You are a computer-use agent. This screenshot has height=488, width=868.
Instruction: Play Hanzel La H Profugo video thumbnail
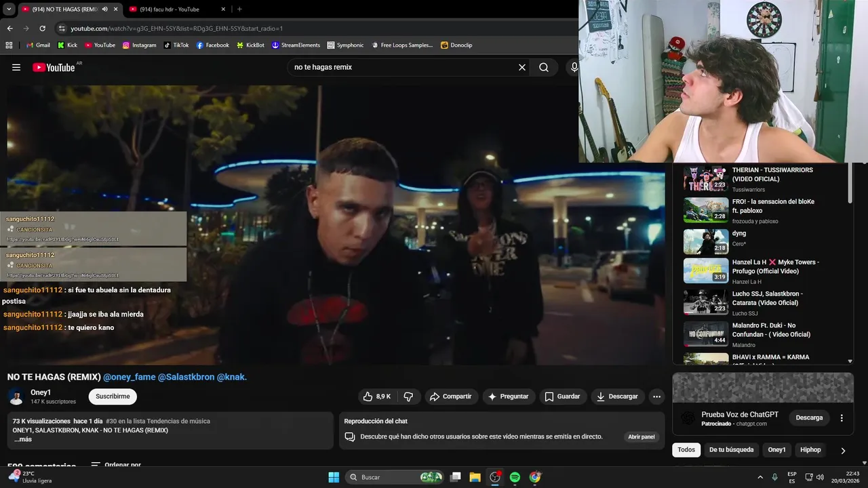706,270
